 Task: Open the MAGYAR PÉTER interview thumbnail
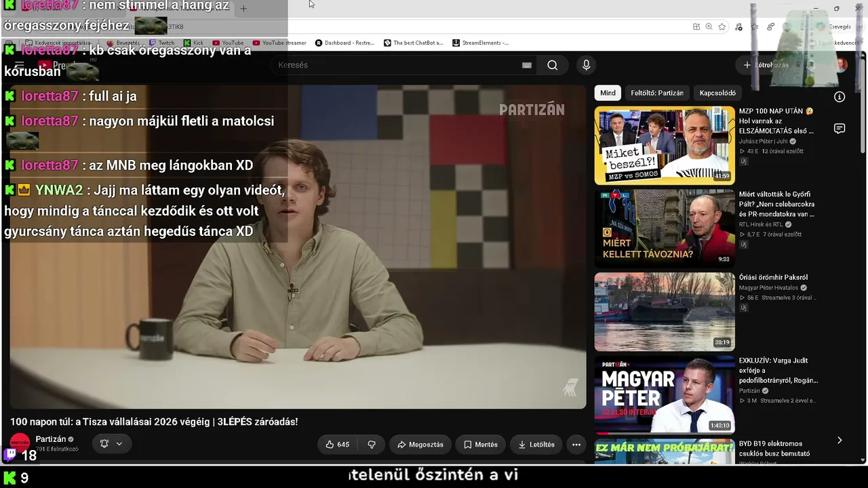(x=665, y=394)
